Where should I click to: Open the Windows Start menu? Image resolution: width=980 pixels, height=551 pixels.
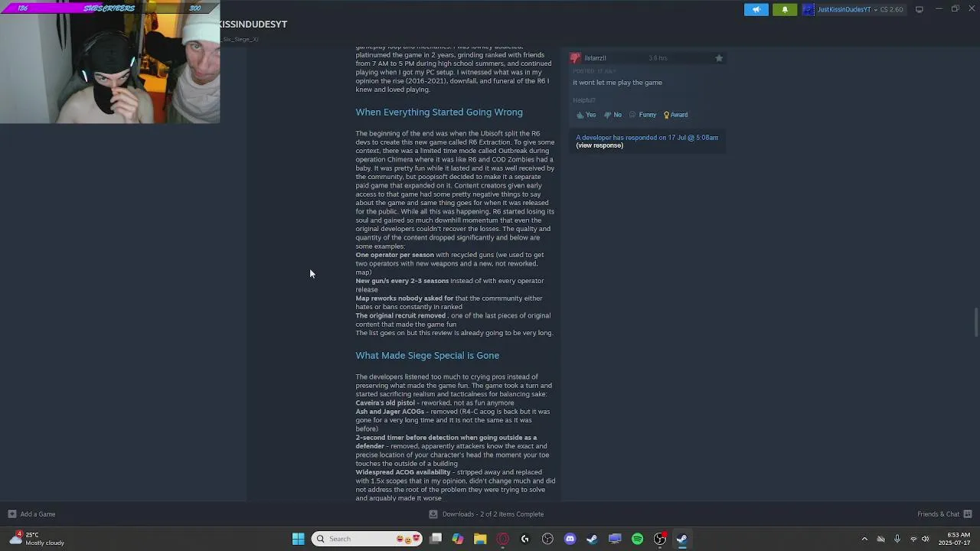coord(298,539)
